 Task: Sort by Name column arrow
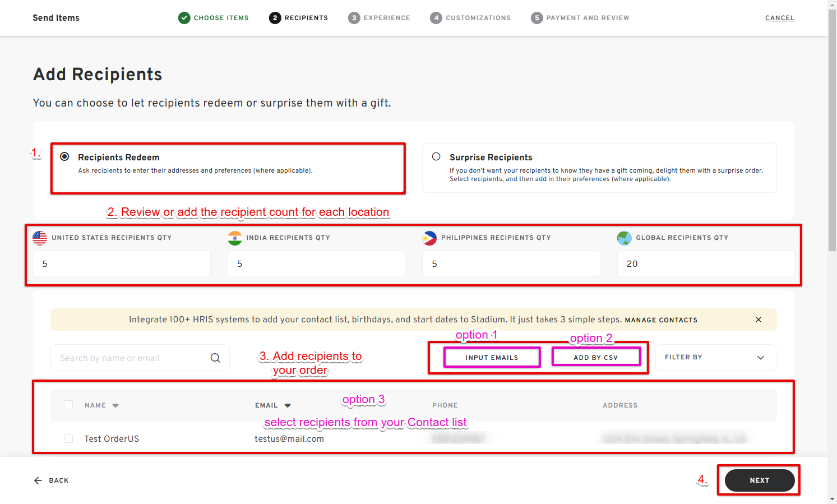[x=115, y=405]
